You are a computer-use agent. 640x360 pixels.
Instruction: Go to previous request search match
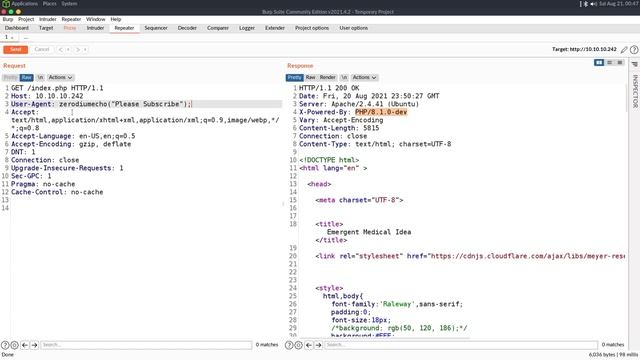(x=24, y=345)
